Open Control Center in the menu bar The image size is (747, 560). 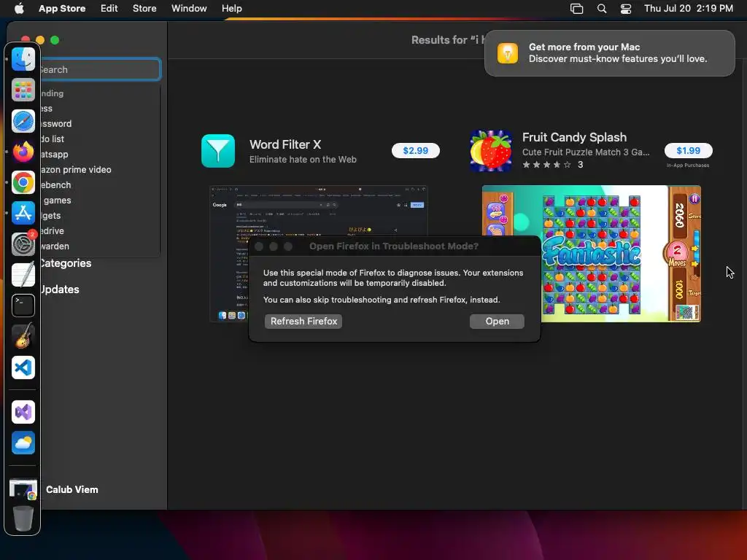[625, 9]
